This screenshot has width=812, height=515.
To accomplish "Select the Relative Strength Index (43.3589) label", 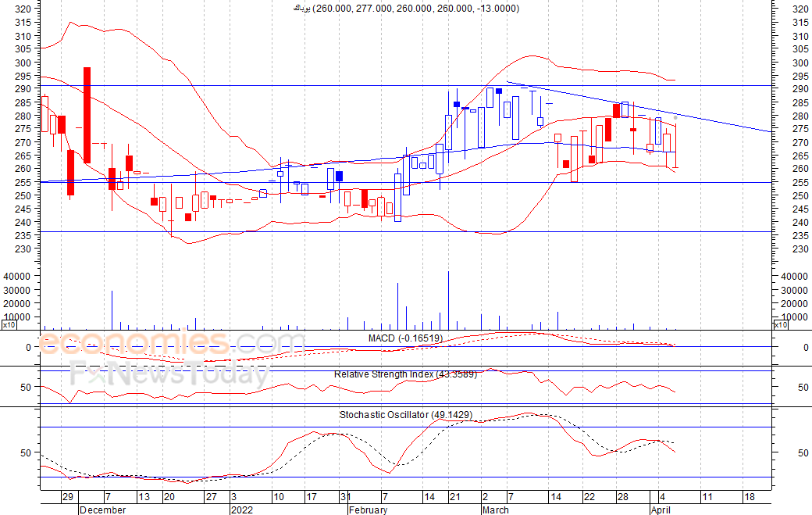I will pos(405,374).
